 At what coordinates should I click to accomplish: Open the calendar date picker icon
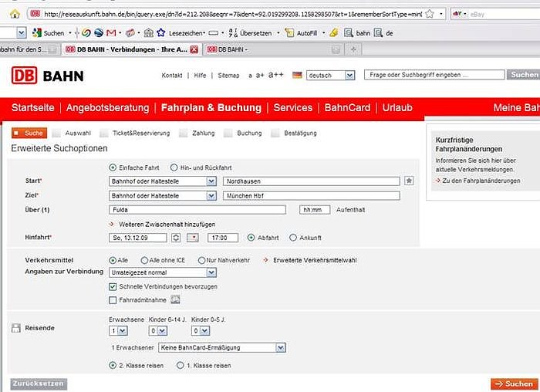click(194, 238)
